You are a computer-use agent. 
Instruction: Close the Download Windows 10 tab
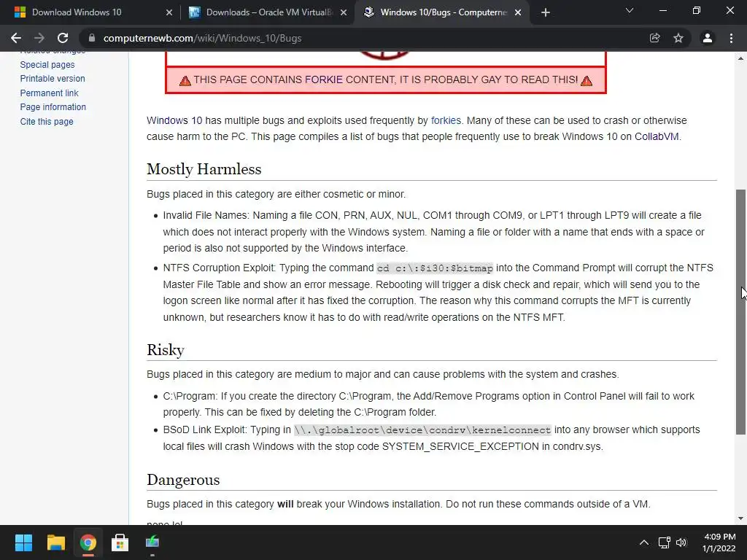169,12
